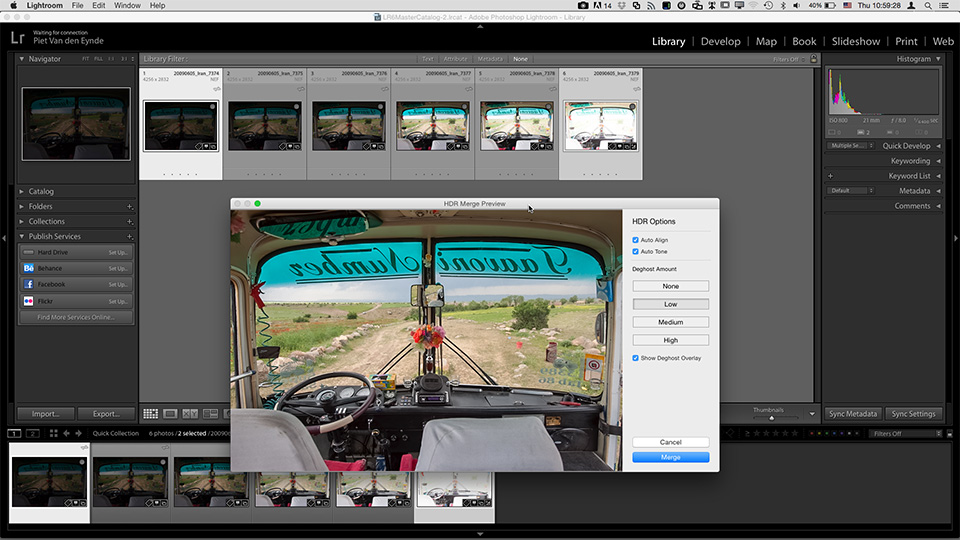
Task: Click the Export button
Action: pos(106,414)
